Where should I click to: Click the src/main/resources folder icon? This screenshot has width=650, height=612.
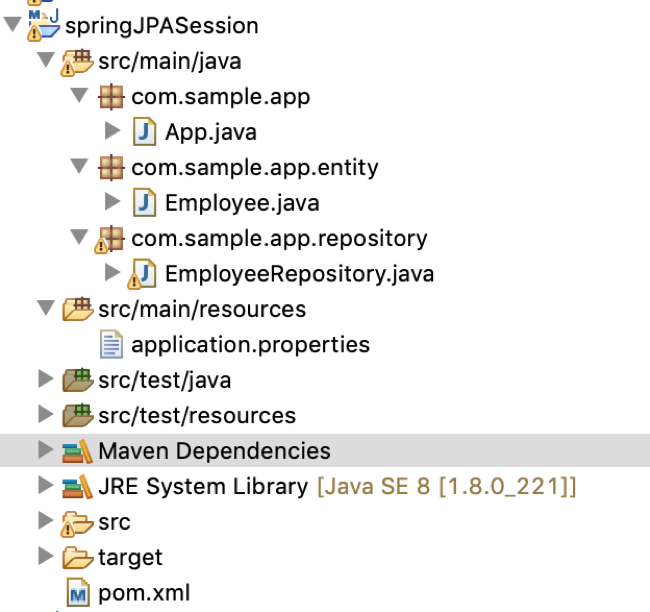(78, 309)
